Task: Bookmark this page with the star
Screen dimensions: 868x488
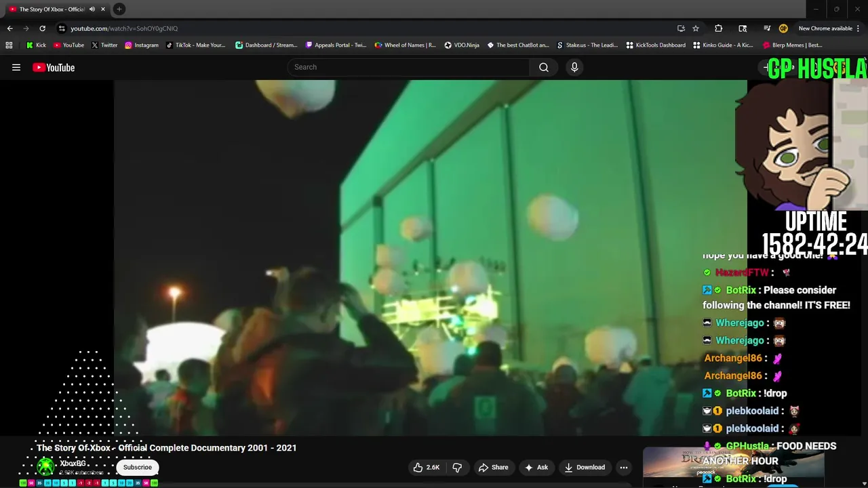Action: [x=696, y=28]
